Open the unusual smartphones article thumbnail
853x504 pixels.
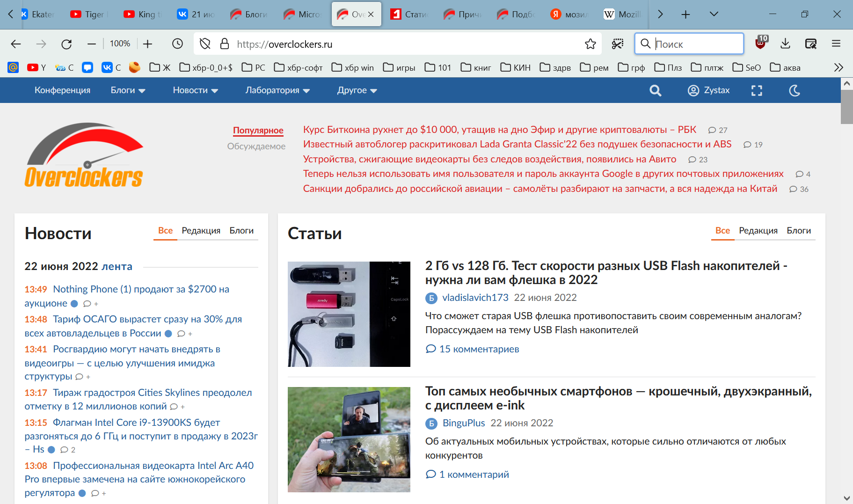[x=349, y=439]
